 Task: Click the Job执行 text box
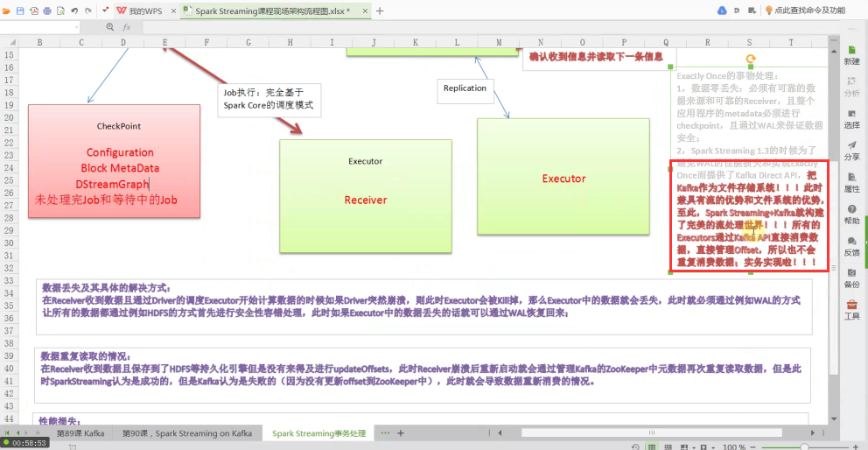click(269, 100)
